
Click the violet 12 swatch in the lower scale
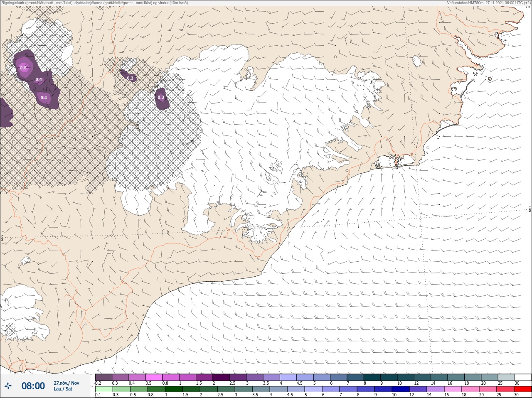click(418, 390)
